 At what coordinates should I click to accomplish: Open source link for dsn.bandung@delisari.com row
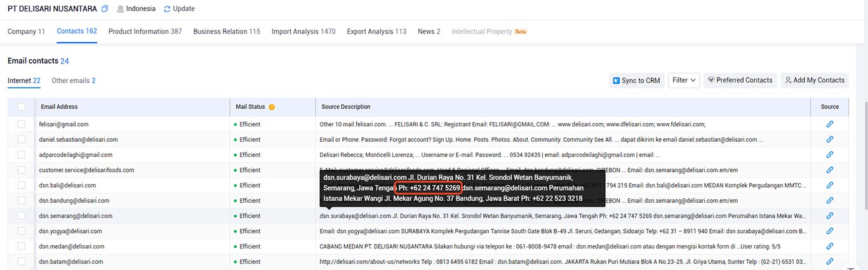829,201
